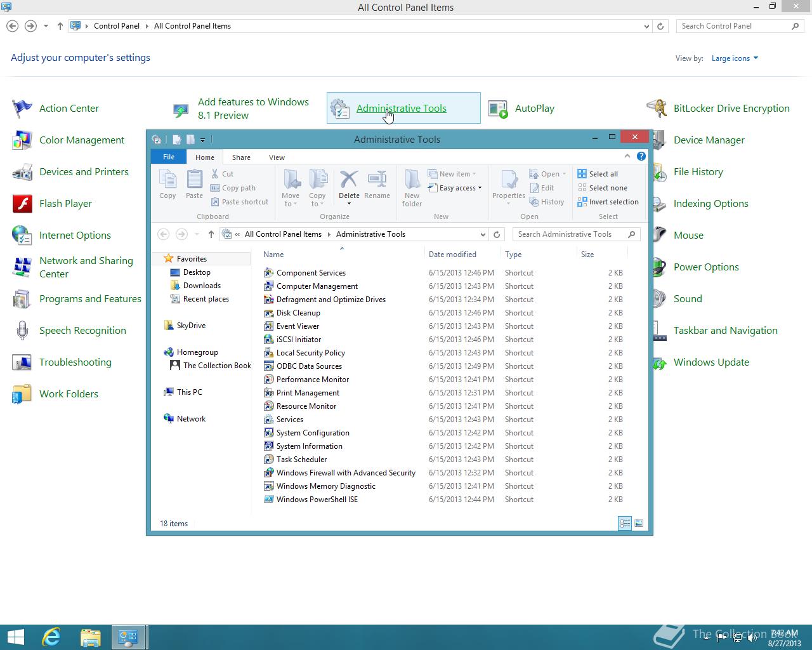Select SkyDrive in navigation pane
The height and width of the screenshot is (650, 812).
pyautogui.click(x=191, y=326)
